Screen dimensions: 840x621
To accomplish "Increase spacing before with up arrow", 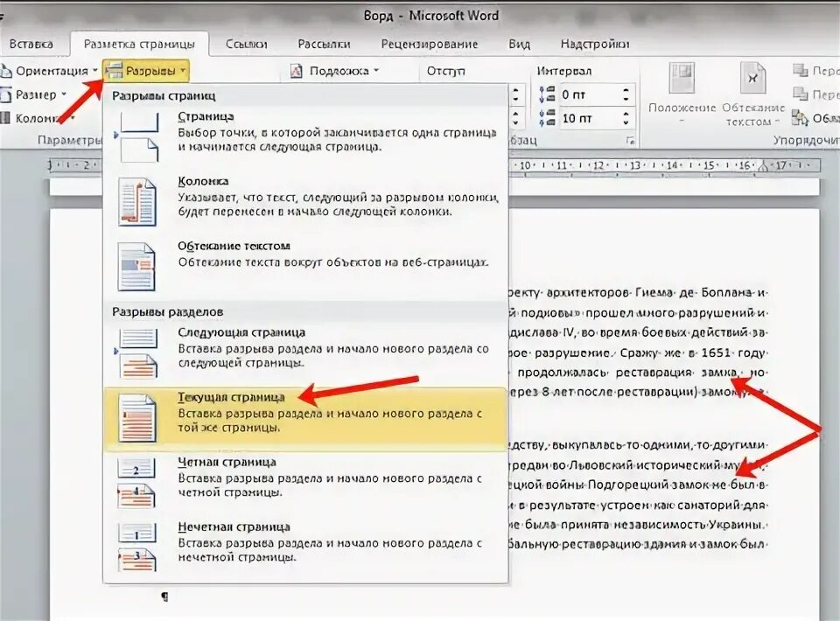I will pos(626,90).
